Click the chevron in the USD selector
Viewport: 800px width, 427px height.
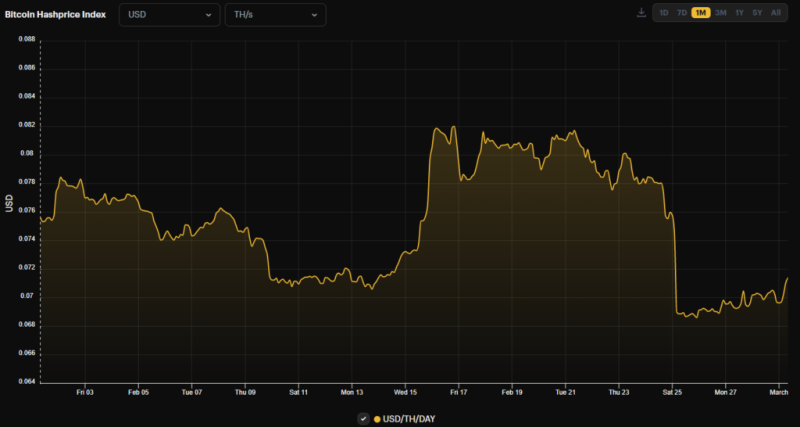coord(208,15)
